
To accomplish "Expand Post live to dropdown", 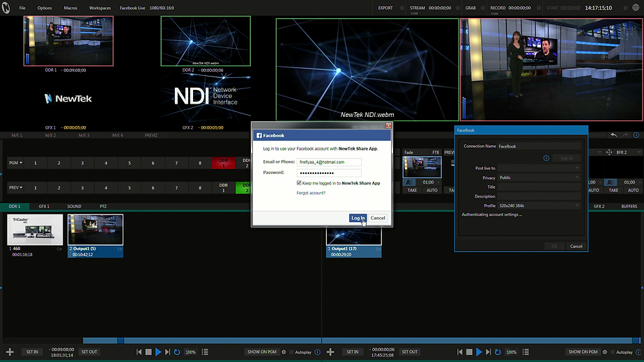I will [539, 168].
